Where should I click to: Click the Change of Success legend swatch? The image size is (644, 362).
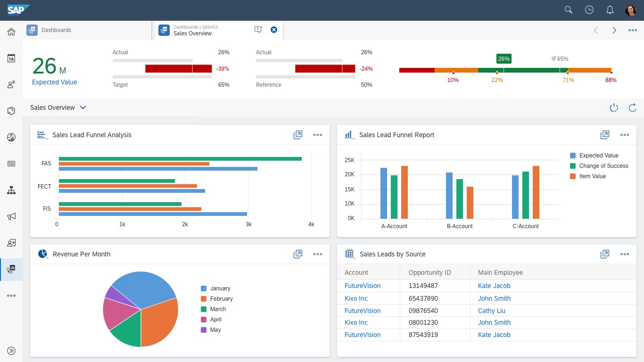[573, 166]
